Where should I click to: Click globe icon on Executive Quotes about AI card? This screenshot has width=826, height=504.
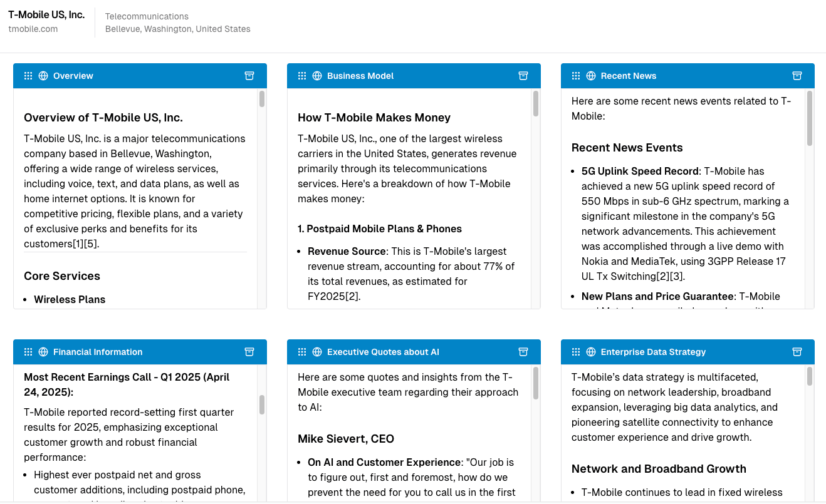[317, 352]
